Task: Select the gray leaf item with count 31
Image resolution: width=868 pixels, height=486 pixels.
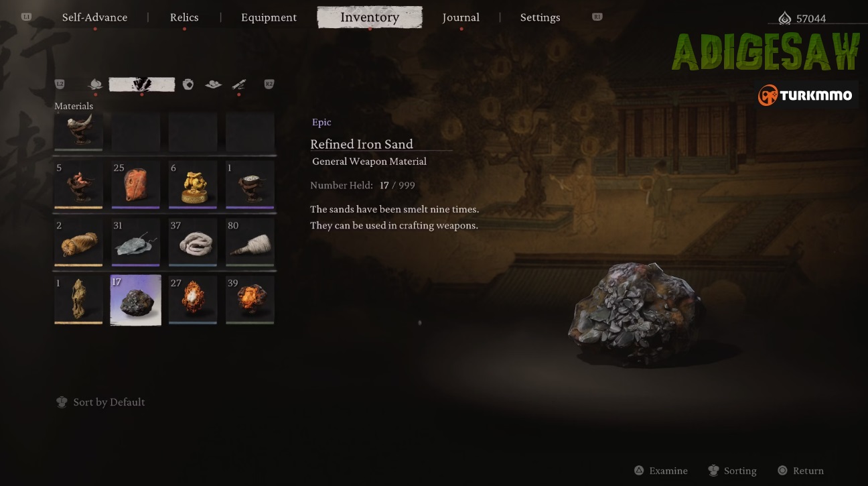Action: tap(136, 242)
